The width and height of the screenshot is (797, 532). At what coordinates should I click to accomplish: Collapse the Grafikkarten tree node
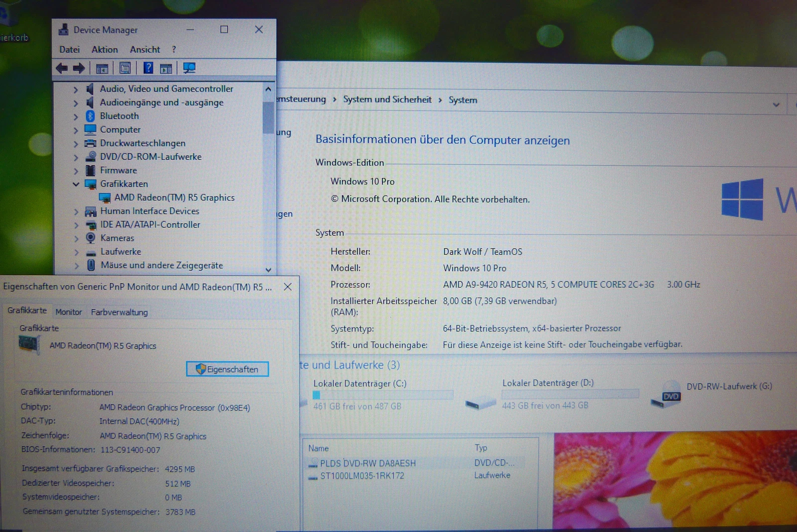tap(76, 184)
